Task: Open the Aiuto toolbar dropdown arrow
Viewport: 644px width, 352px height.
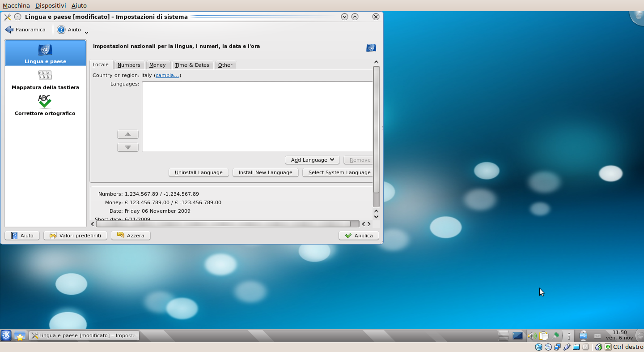Action: [x=86, y=32]
